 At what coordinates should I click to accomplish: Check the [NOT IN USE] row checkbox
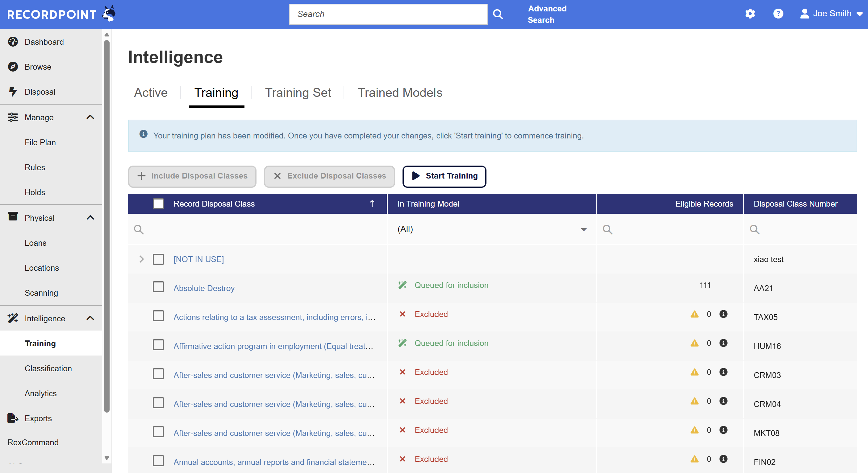tap(158, 259)
